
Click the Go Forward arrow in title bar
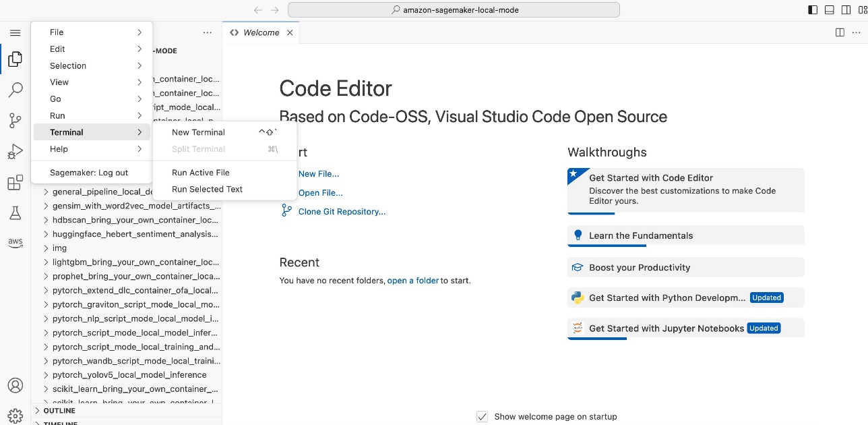tap(274, 10)
